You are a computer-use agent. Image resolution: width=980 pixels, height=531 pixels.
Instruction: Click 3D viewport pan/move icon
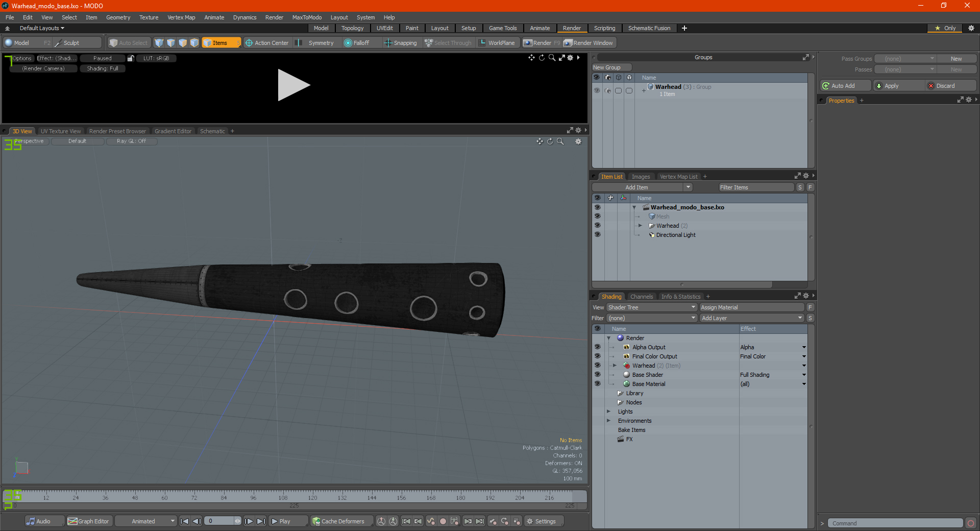point(540,141)
